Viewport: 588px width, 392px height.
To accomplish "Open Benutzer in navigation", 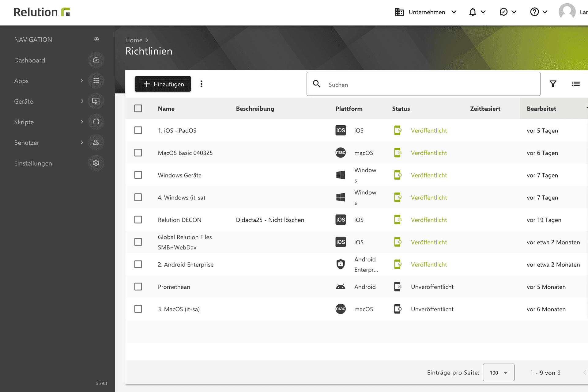I will (x=27, y=143).
